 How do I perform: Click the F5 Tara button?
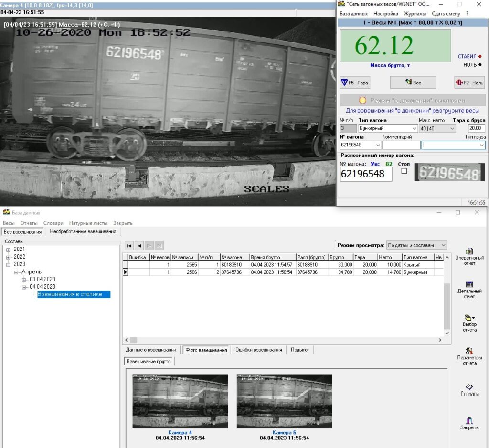click(x=355, y=83)
